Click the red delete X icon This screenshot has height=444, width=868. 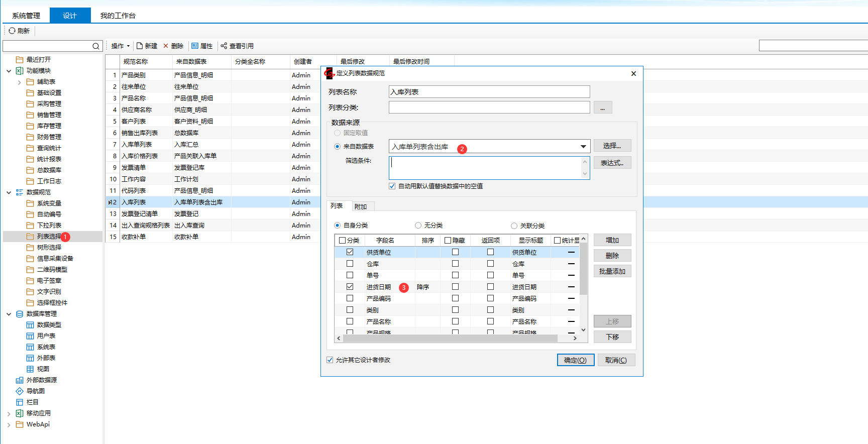166,46
